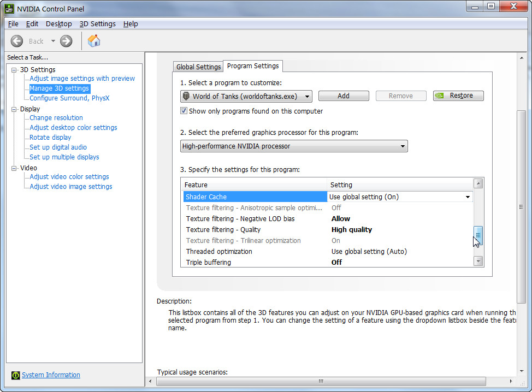Switch to the Global Settings tab
The image size is (532, 392).
click(x=198, y=67)
